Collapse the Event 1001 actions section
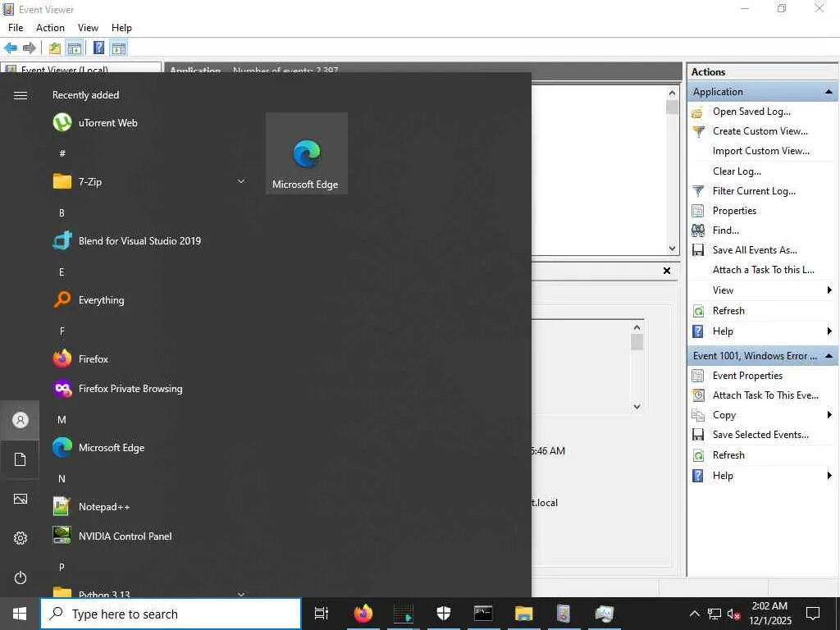 [829, 356]
